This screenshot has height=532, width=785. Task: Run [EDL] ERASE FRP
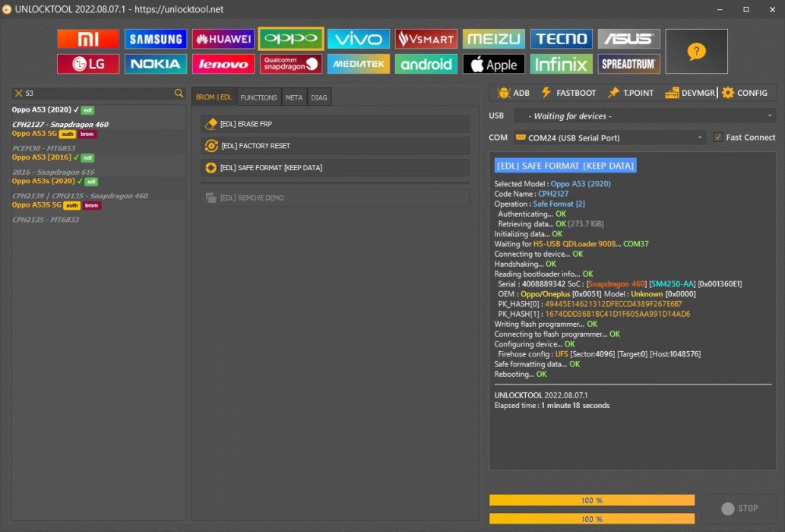[335, 124]
